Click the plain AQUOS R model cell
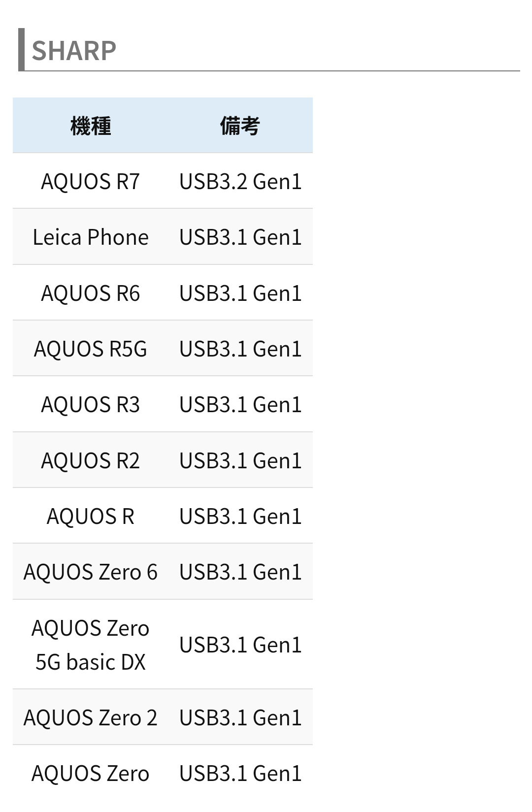 91,516
